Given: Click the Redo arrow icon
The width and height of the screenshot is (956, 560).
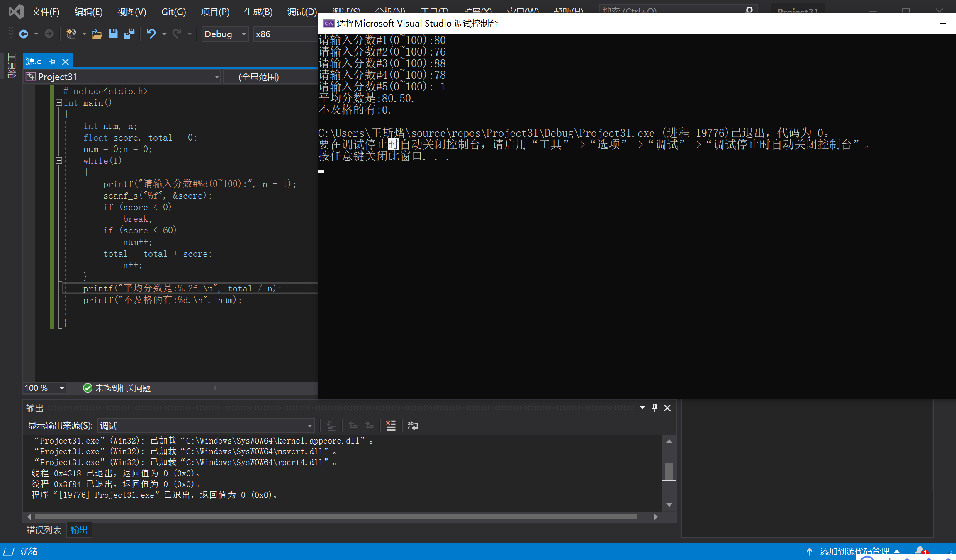Looking at the screenshot, I should pyautogui.click(x=177, y=34).
